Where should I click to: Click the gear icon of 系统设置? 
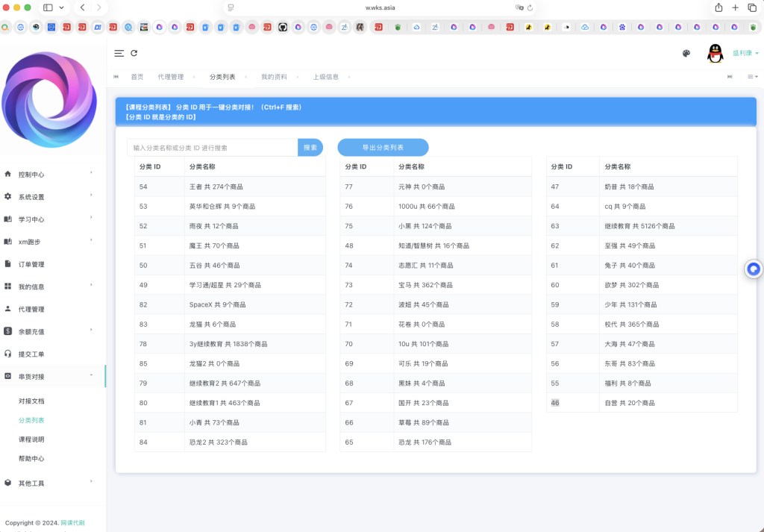7,196
